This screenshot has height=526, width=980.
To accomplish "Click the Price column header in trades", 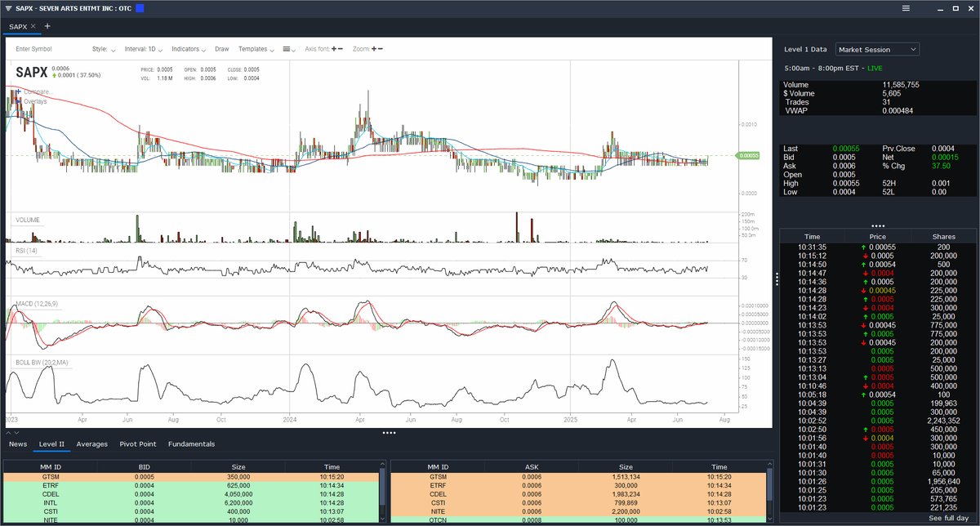I will 877,236.
